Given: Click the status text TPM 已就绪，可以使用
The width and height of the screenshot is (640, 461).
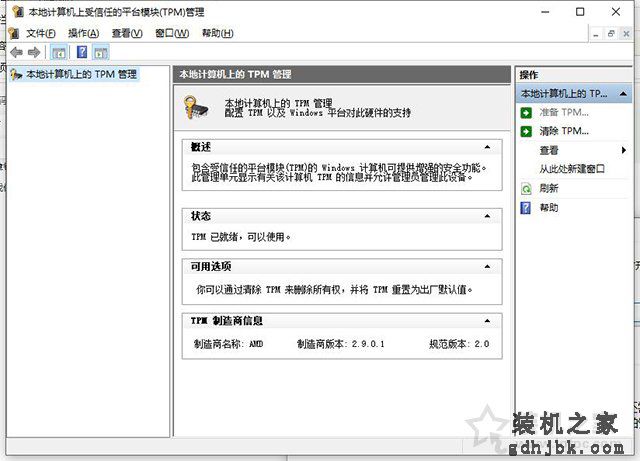Looking at the screenshot, I should pyautogui.click(x=241, y=237).
